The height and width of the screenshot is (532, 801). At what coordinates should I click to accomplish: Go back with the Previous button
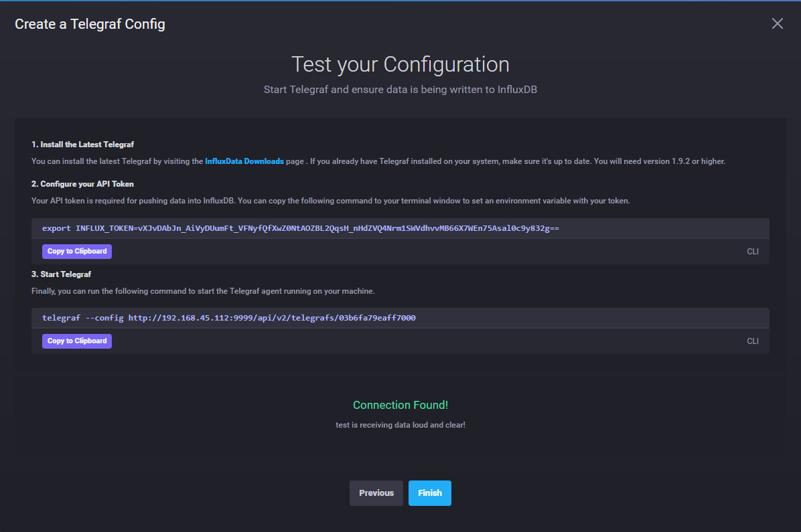376,493
